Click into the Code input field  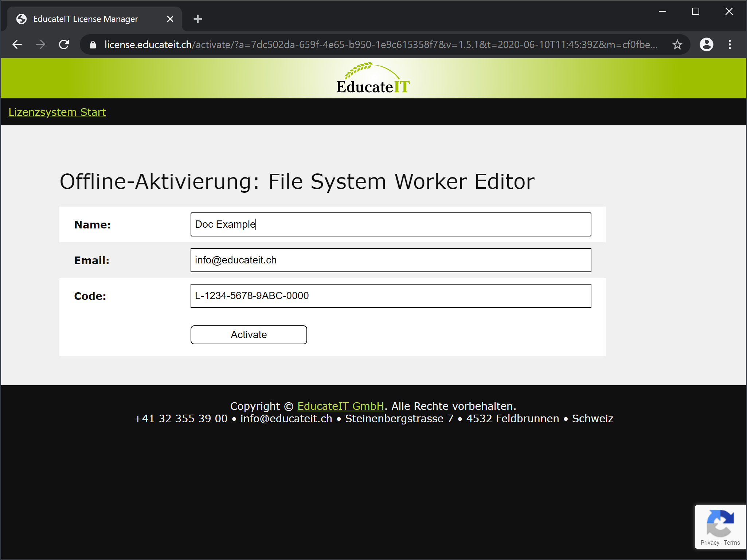pos(391,296)
